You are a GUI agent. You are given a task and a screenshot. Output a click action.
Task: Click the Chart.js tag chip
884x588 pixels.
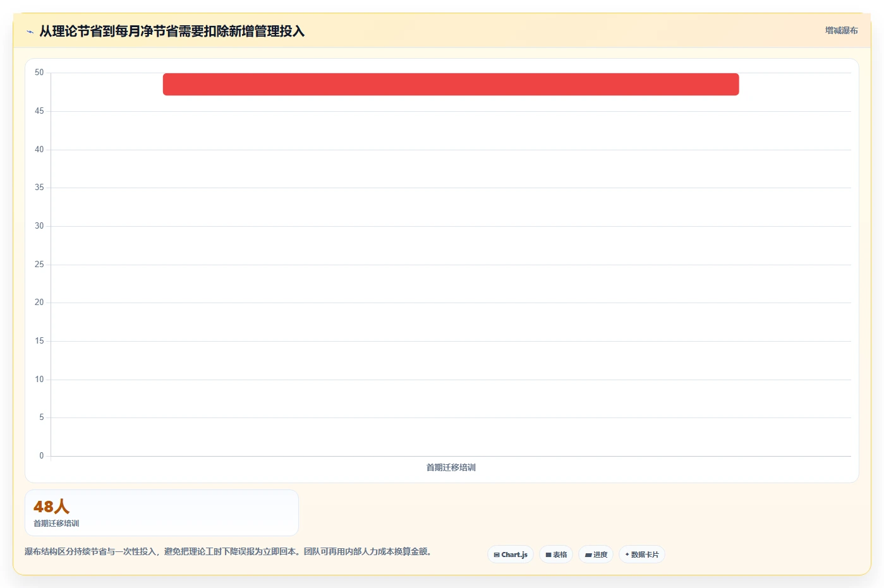click(x=511, y=555)
